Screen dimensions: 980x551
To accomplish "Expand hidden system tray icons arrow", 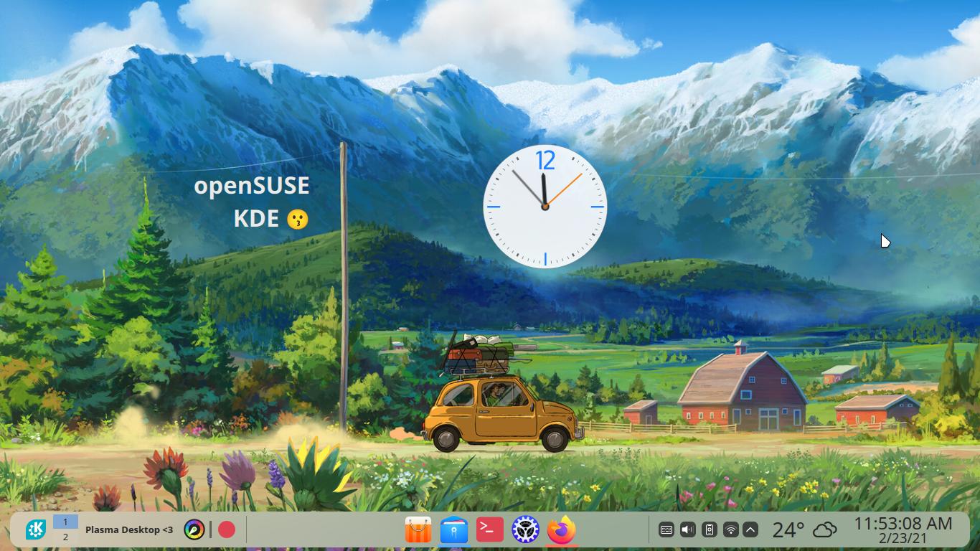I will [750, 529].
